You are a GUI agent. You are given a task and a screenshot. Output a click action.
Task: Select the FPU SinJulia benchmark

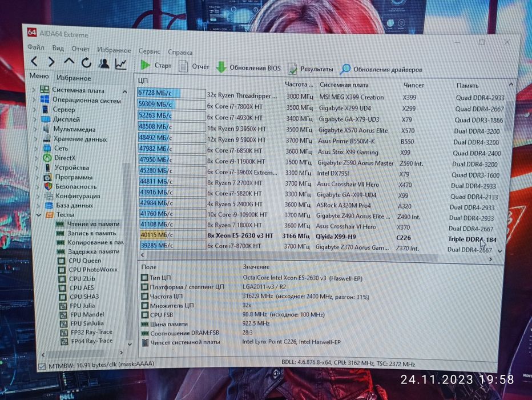82,323
